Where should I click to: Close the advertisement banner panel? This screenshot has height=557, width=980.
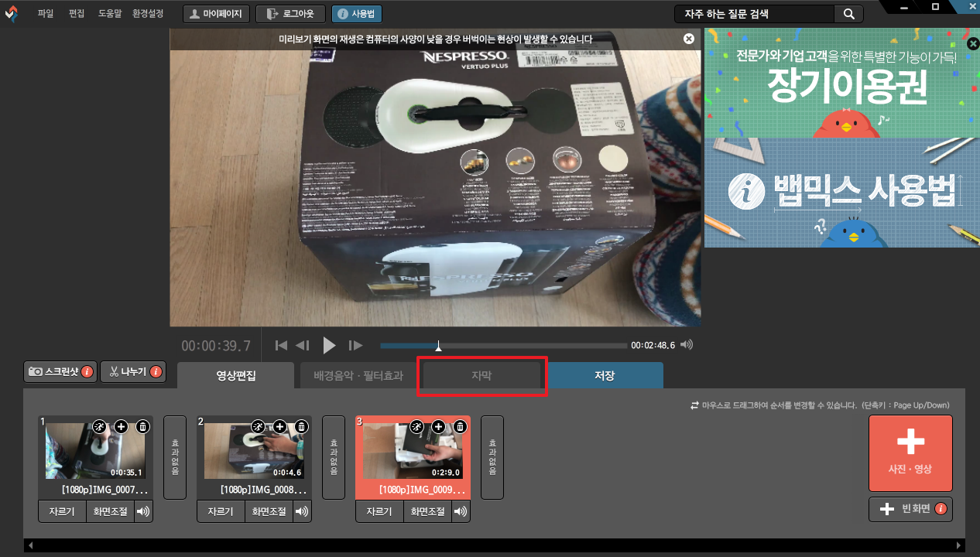point(973,44)
